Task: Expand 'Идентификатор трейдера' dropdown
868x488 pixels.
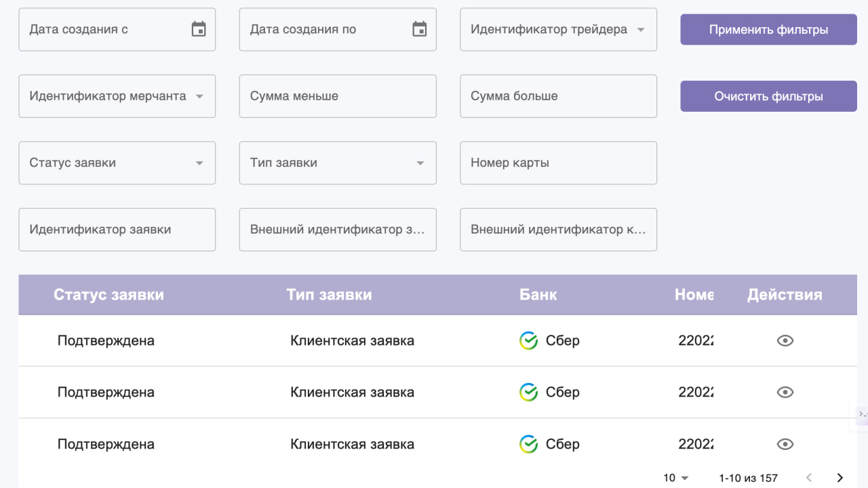Action: [640, 30]
